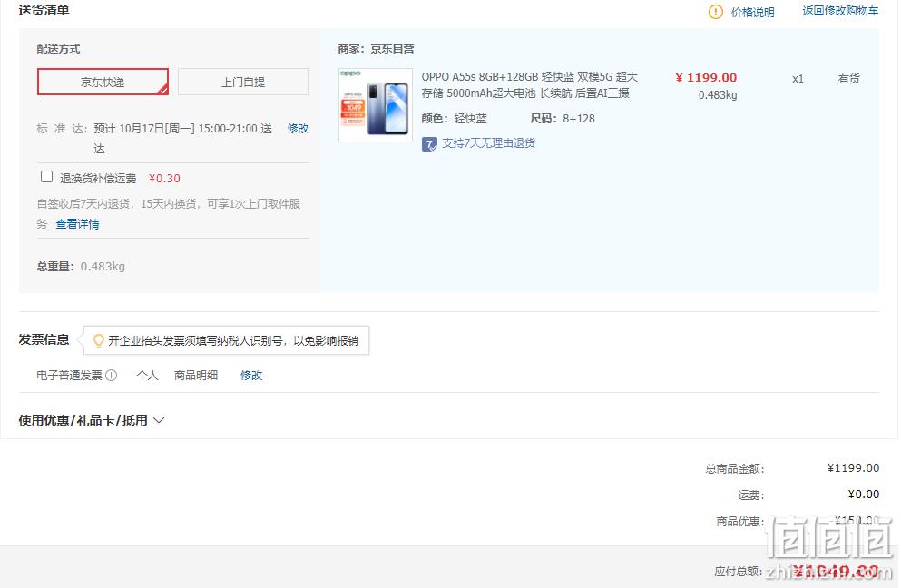The image size is (901, 588).
Task: Open 查看详情 return service details
Action: (77, 224)
